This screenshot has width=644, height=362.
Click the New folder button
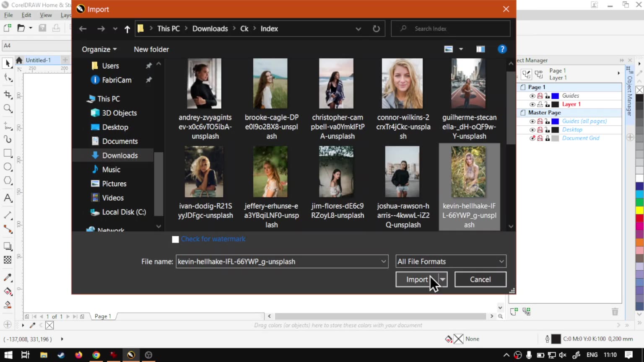click(x=151, y=49)
